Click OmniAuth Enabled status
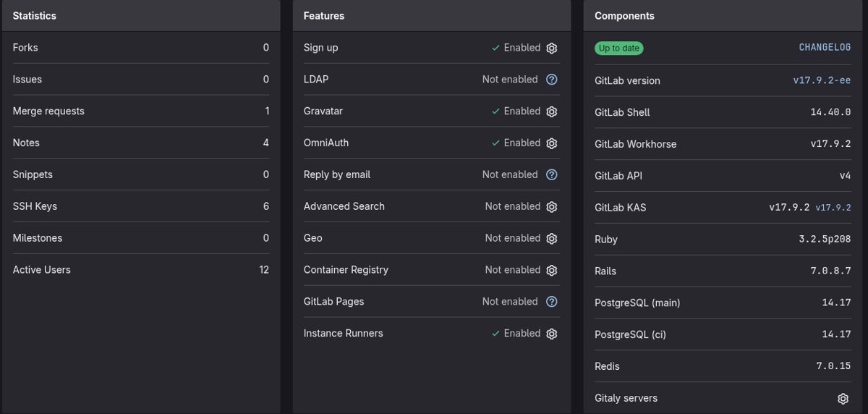This screenshot has height=414, width=868. (516, 143)
